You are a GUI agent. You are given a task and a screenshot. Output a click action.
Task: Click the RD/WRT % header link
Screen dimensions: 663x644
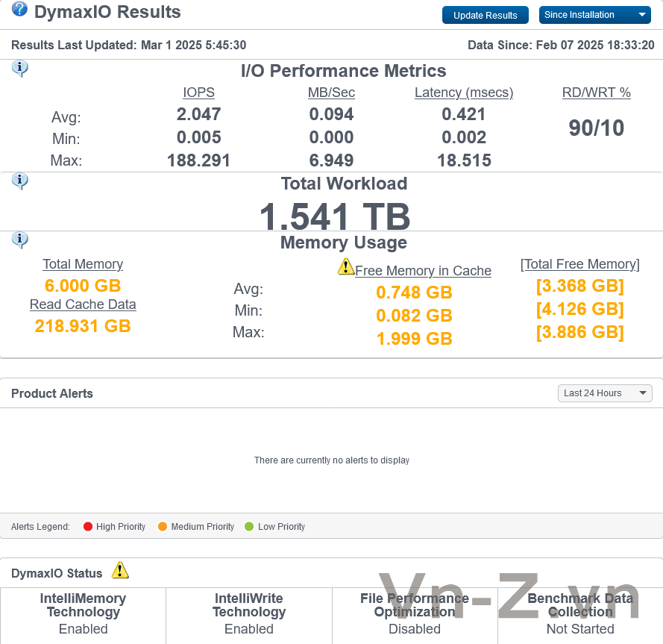click(596, 93)
